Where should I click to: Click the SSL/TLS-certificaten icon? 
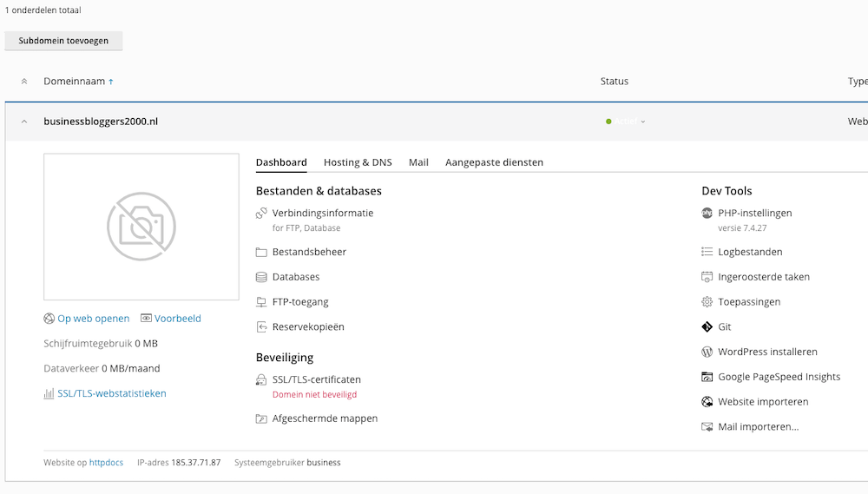tap(261, 380)
